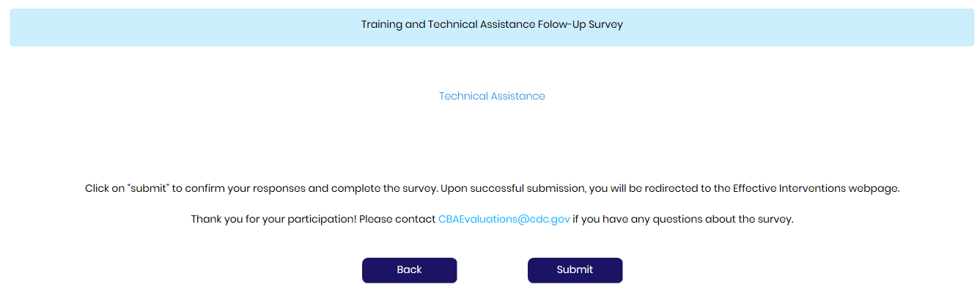The height and width of the screenshot is (298, 980).
Task: Click the word "Survey" ending the banner title
Action: coord(605,24)
